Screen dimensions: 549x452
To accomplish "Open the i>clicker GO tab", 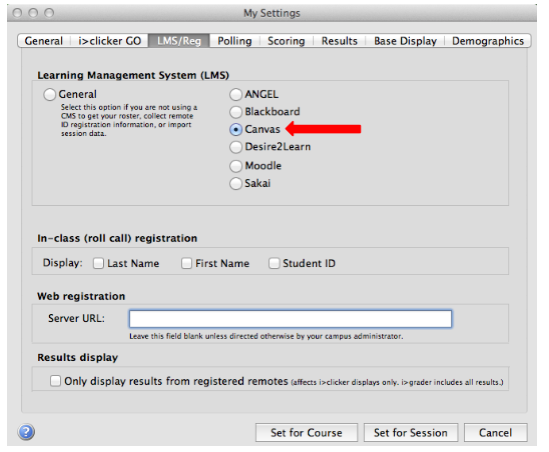I will (110, 41).
